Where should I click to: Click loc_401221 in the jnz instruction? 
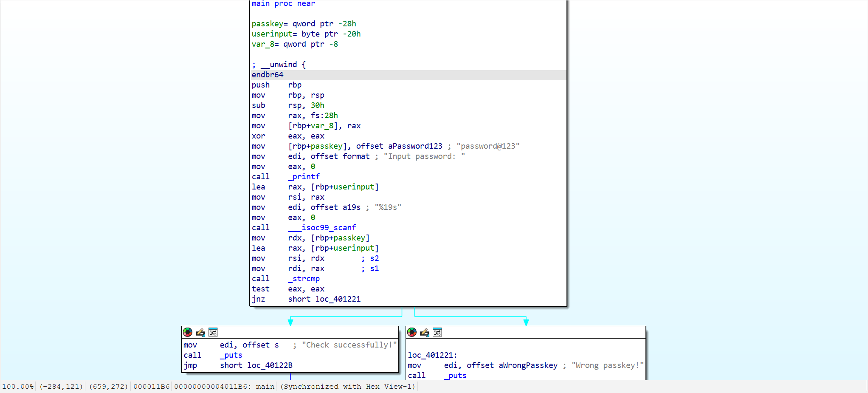[x=338, y=299]
